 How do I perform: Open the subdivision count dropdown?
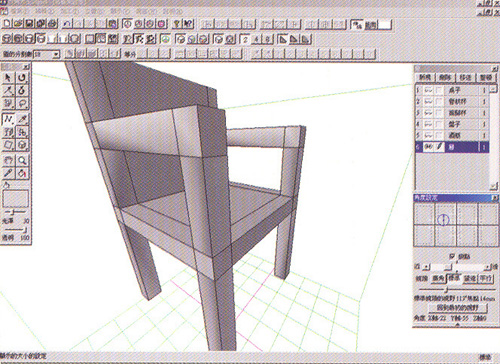(56, 54)
